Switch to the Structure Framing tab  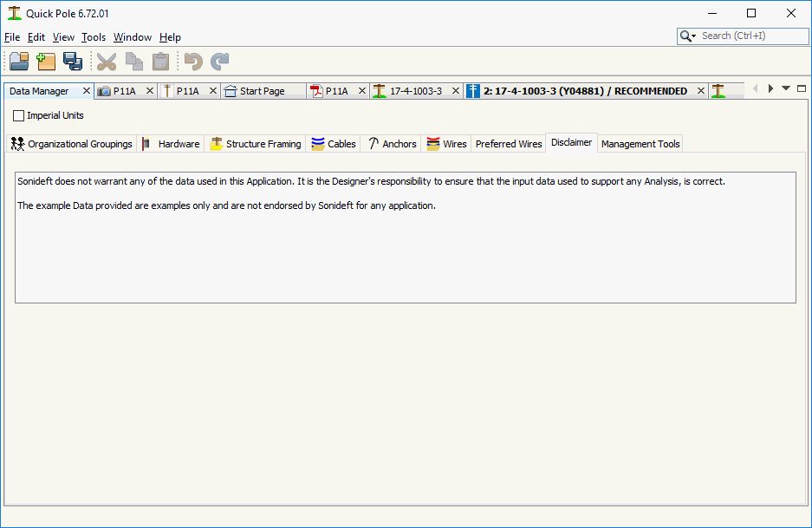click(256, 144)
